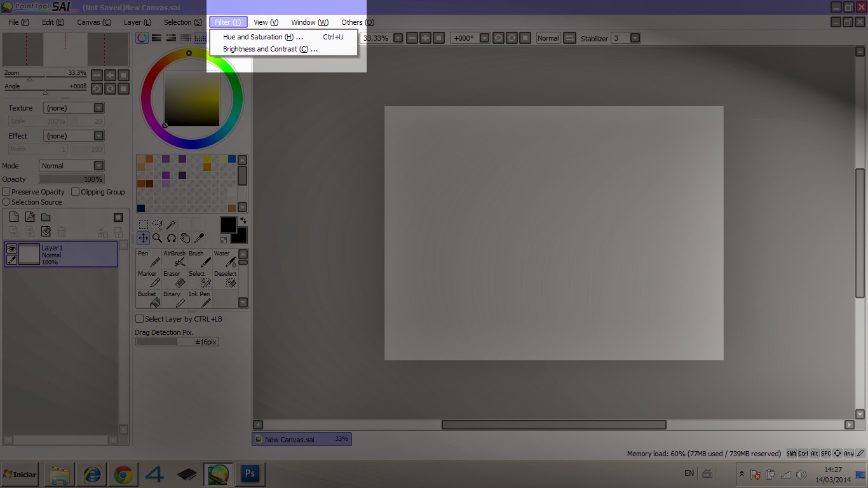Select the Ink Pen tool
Viewport: 868px width, 488px height.
pos(200,299)
